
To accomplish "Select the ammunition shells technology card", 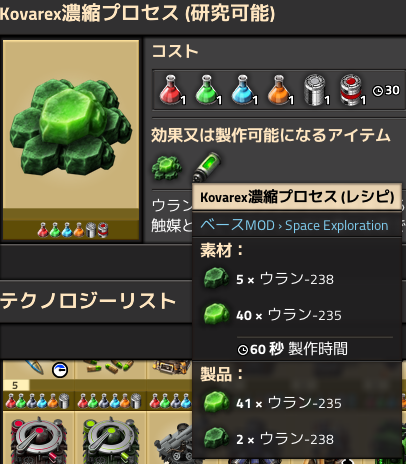I will point(111,384).
